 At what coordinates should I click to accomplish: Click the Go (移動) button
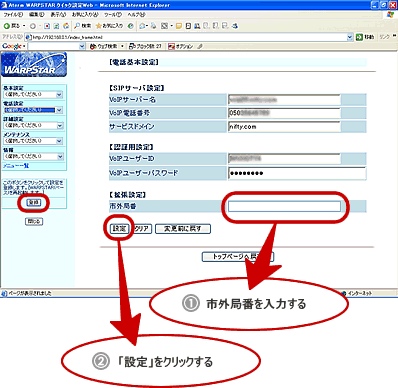[365, 37]
